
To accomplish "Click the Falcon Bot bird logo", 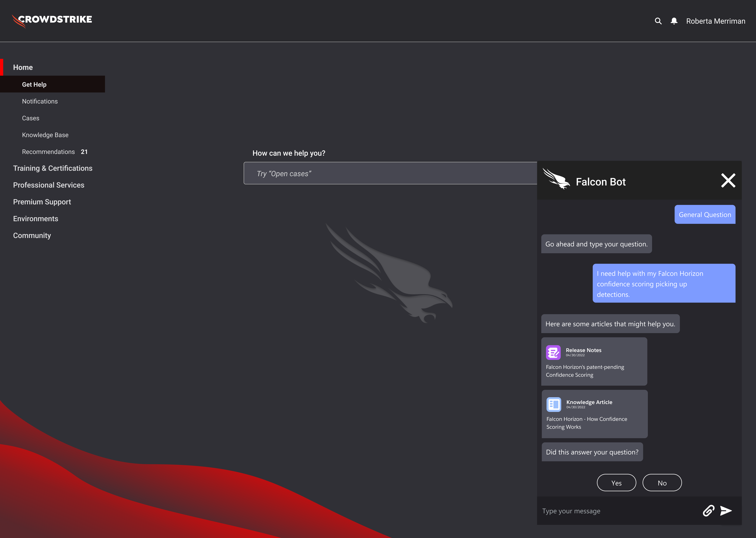I will tap(556, 179).
